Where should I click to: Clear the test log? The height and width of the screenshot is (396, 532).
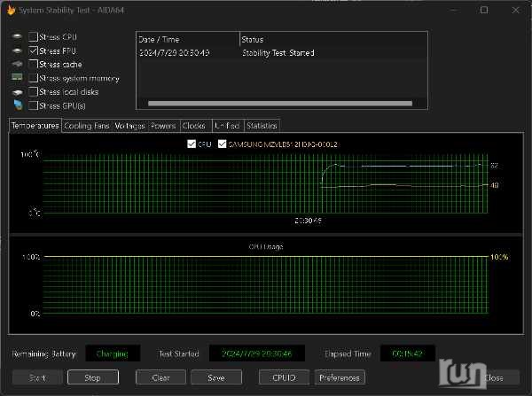(x=160, y=377)
